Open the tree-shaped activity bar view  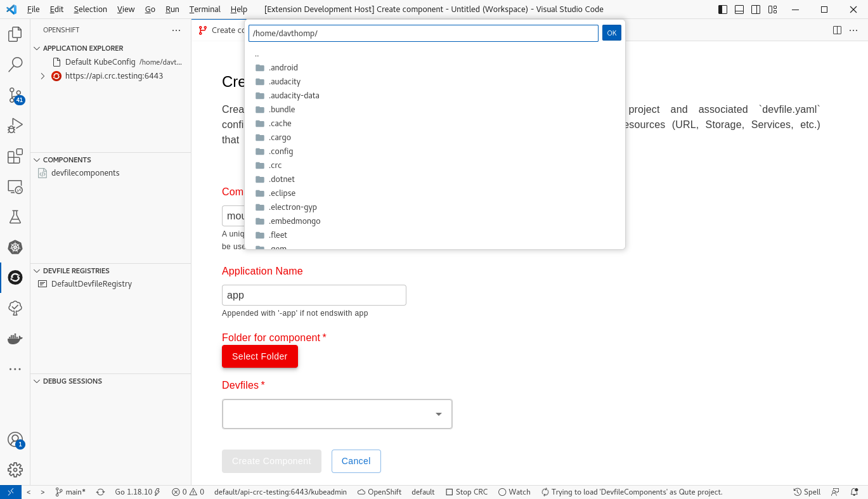point(15,308)
